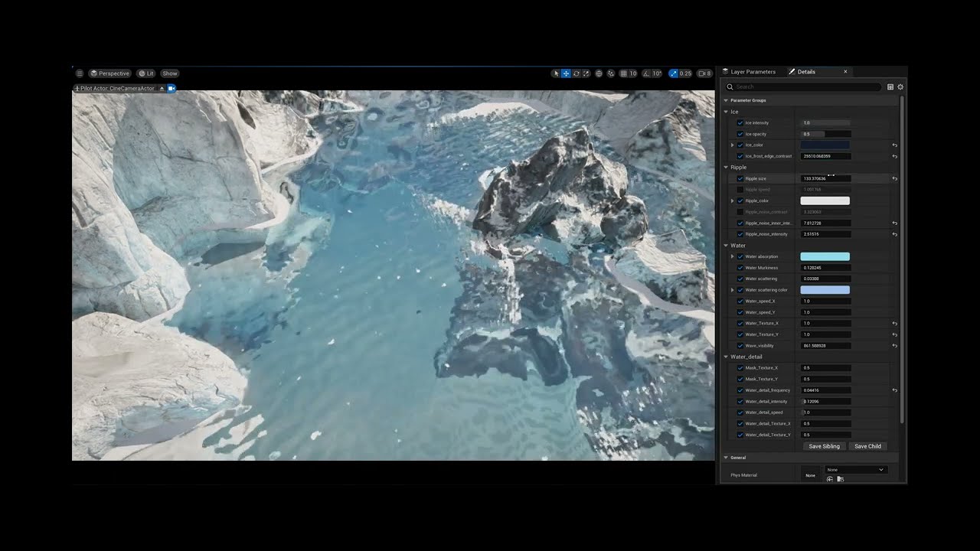Enable the Ripple_noise_contrast parameter override

(x=740, y=212)
